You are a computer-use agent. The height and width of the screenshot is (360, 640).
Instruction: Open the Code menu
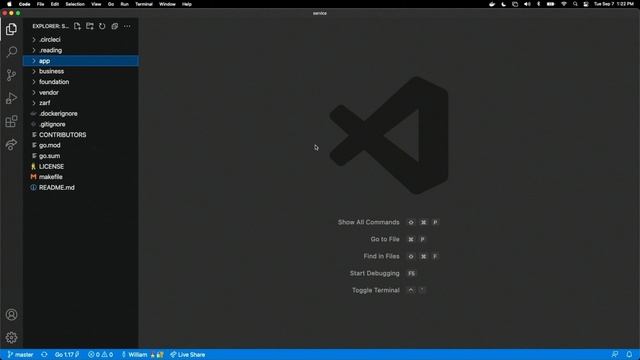(x=24, y=4)
